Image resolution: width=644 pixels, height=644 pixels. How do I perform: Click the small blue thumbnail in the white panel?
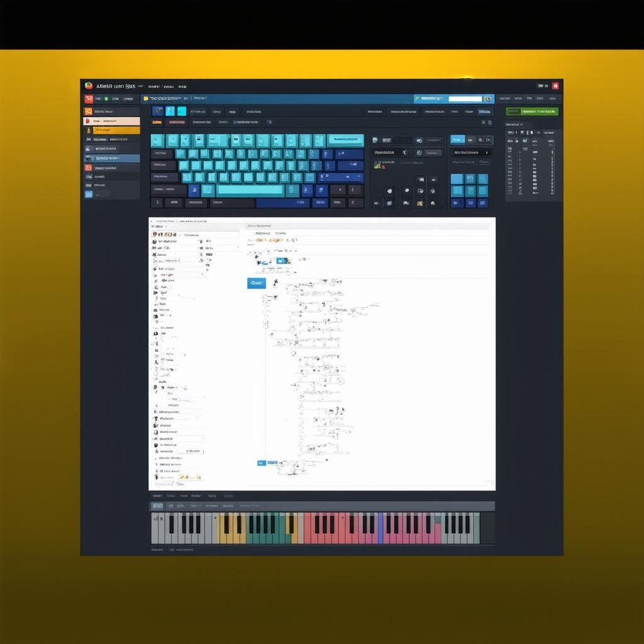(x=283, y=260)
